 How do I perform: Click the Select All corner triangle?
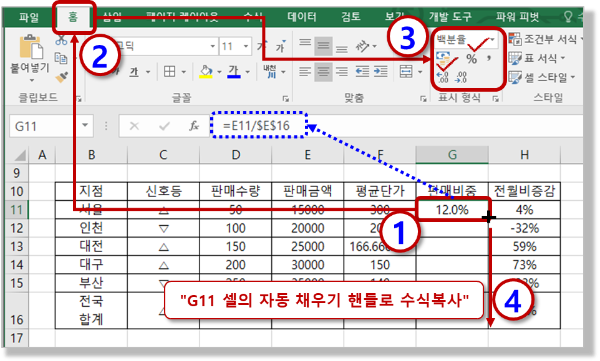click(19, 155)
